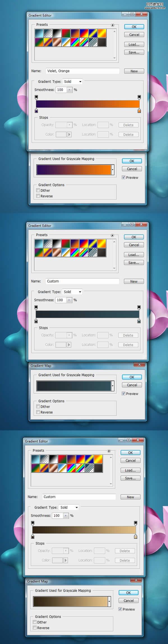Screen dimensions: 168x644
Task: Select violet color stop under violet-orange gradient bar
Action: point(36,110)
